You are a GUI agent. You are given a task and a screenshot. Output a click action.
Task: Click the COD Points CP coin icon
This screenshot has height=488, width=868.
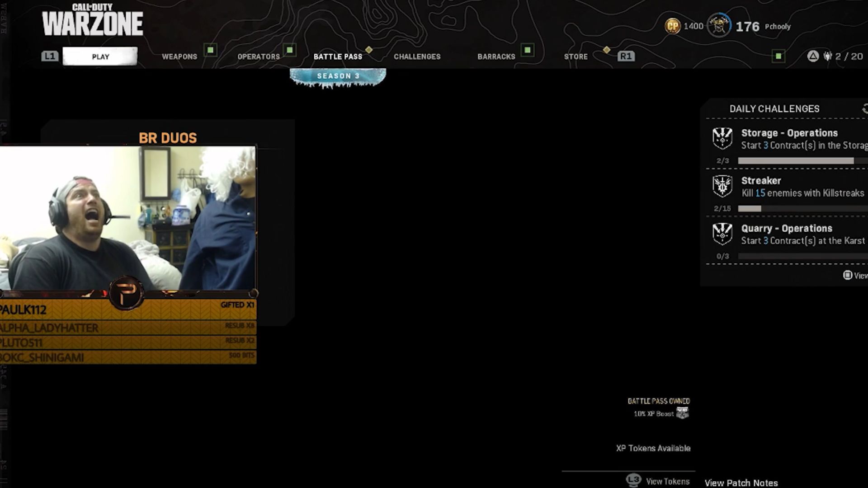[673, 26]
